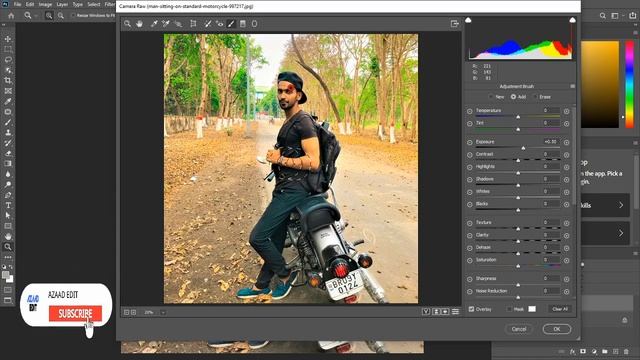This screenshot has height=360, width=640.
Task: Toggle shadow clipping warning in histogram
Action: [468, 20]
